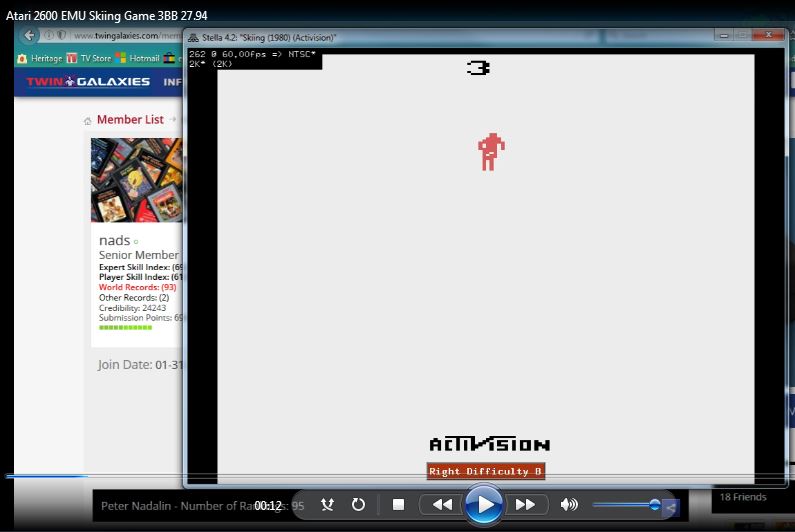Click 'Other Records: (2)' text
Image resolution: width=795 pixels, height=532 pixels.
[x=134, y=298]
